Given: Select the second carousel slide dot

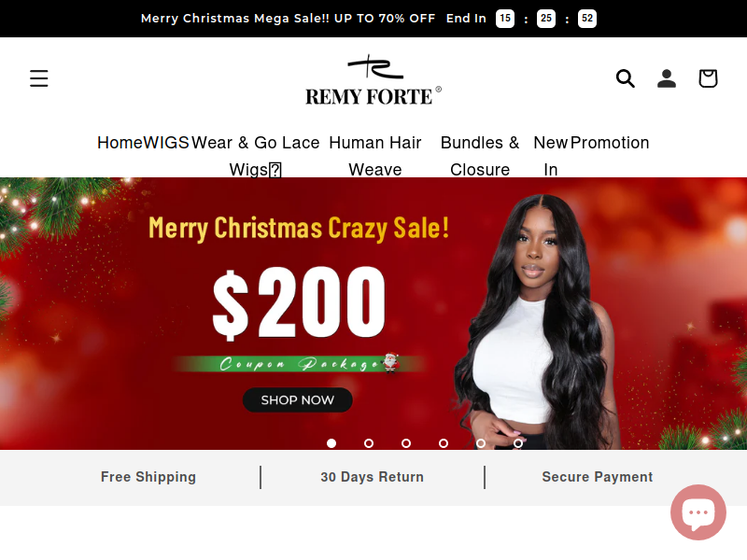Looking at the screenshot, I should 369,443.
